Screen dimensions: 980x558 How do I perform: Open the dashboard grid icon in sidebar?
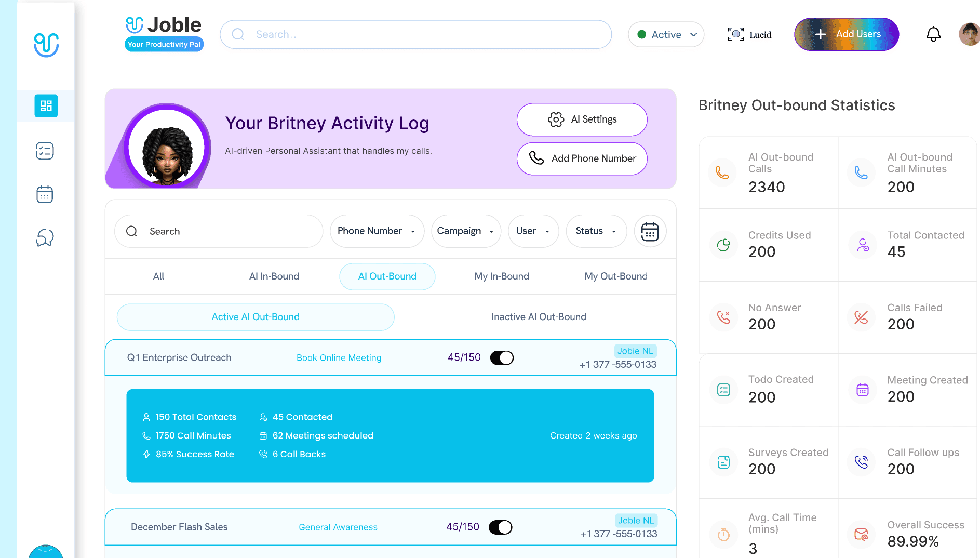point(46,105)
